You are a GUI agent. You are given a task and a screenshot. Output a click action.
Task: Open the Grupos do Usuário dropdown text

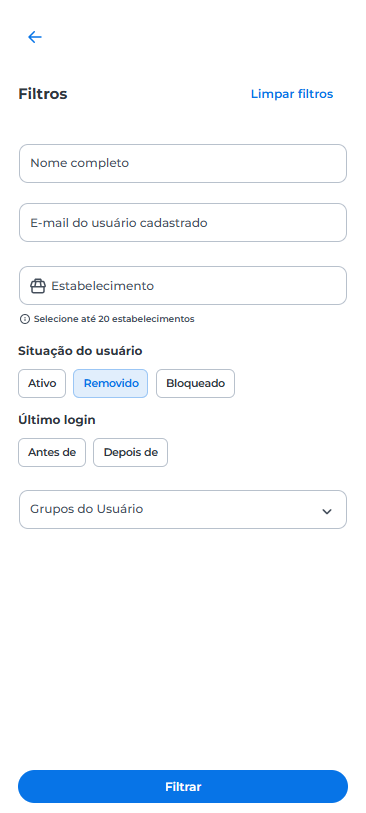pyautogui.click(x=87, y=509)
